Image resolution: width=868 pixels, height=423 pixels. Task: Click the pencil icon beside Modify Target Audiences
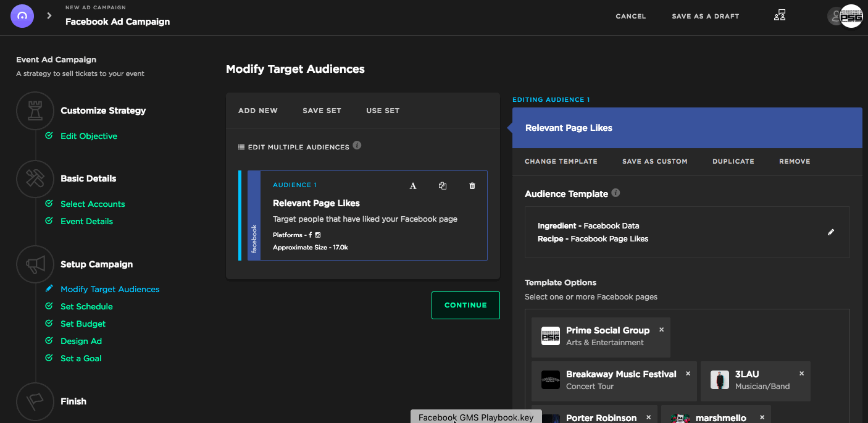(49, 288)
